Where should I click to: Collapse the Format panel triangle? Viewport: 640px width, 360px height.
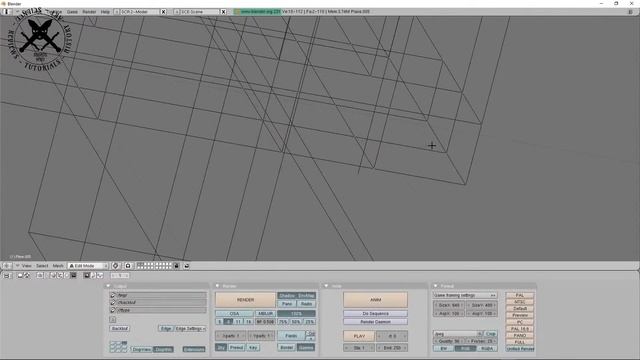435,286
